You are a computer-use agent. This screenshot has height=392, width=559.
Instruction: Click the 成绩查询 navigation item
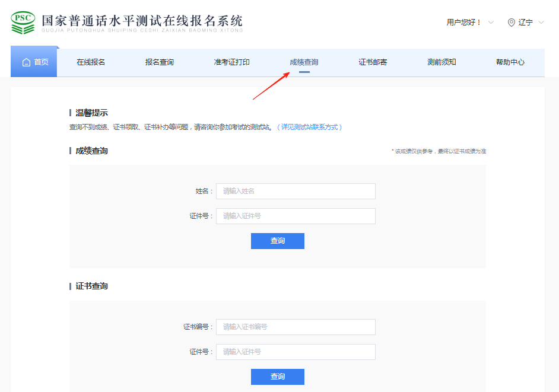coord(304,62)
